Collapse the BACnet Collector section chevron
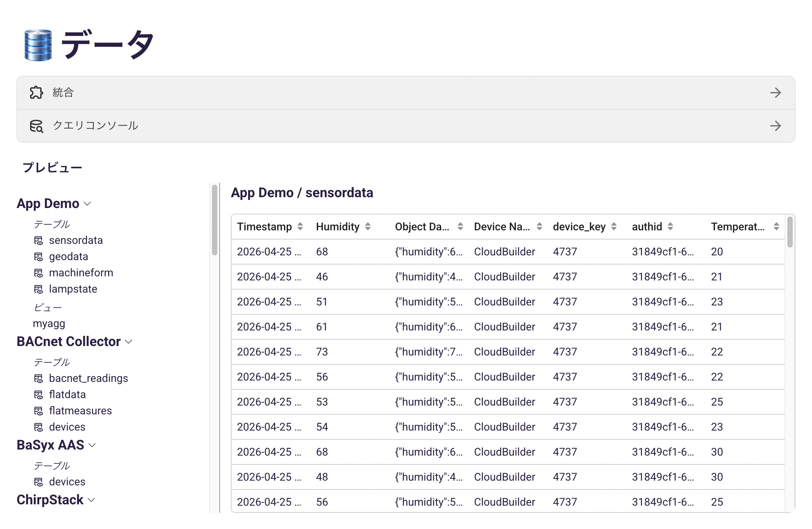This screenshot has height=529, width=812. pos(128,342)
